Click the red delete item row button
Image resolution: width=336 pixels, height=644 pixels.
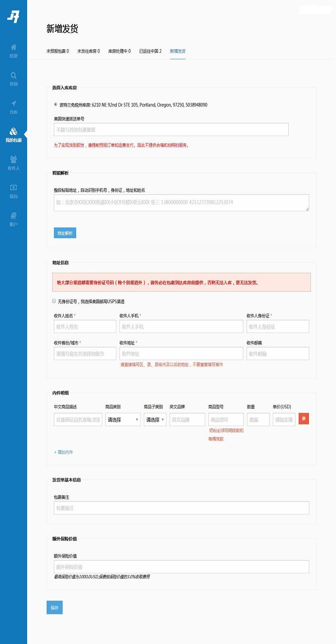[303, 419]
